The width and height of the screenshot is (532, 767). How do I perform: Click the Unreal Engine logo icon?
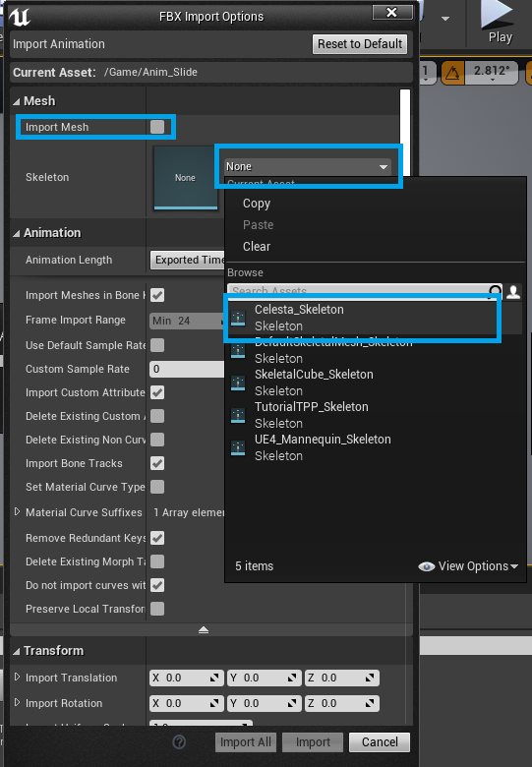[x=20, y=16]
